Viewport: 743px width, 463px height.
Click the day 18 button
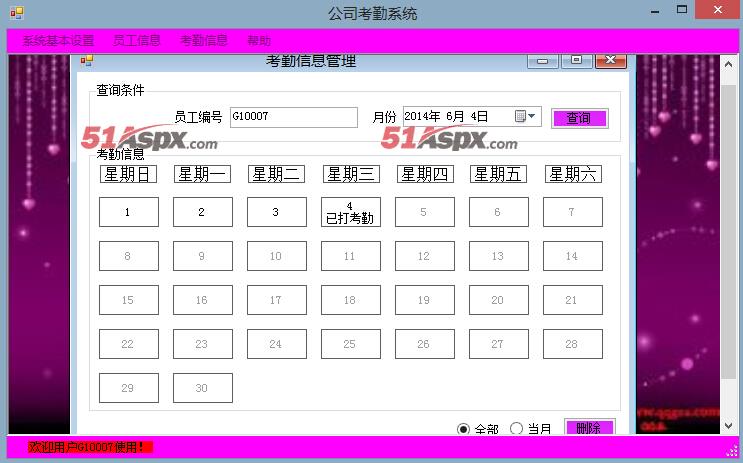[x=351, y=300]
